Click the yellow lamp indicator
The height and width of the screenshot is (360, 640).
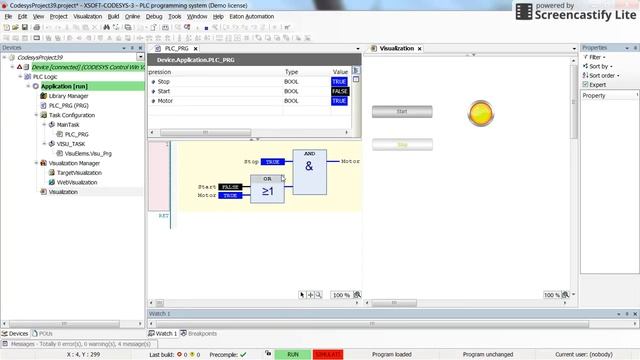480,113
